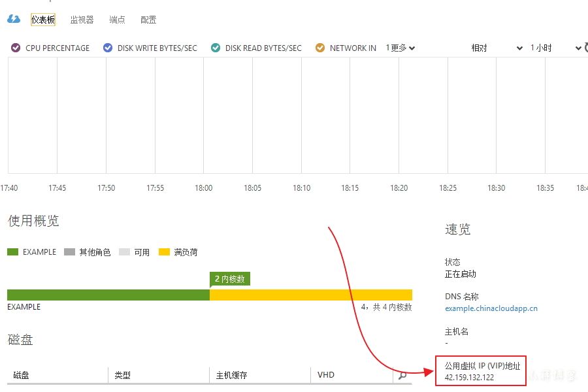Toggle the NETWORK IN metric
The image size is (588, 392).
pyautogui.click(x=320, y=48)
